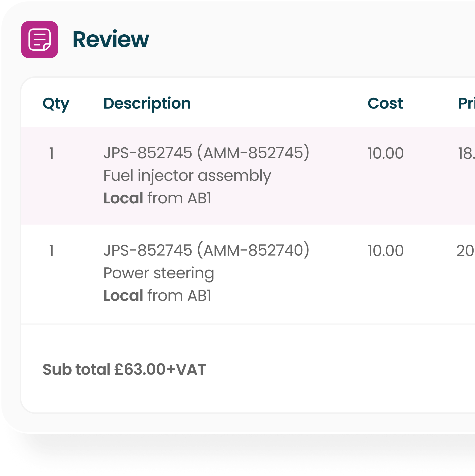Click Sub total £63.00+VAT text
Viewport: 475px width, 476px height.
124,370
